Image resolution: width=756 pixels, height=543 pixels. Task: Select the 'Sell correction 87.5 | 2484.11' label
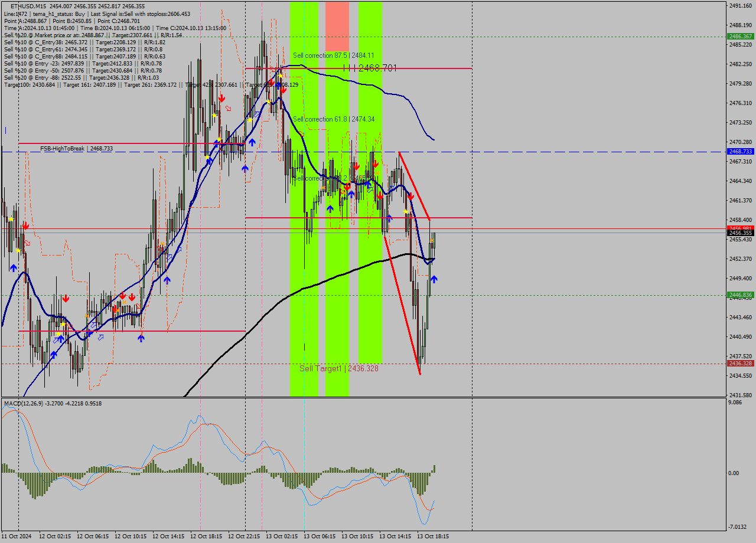[334, 55]
